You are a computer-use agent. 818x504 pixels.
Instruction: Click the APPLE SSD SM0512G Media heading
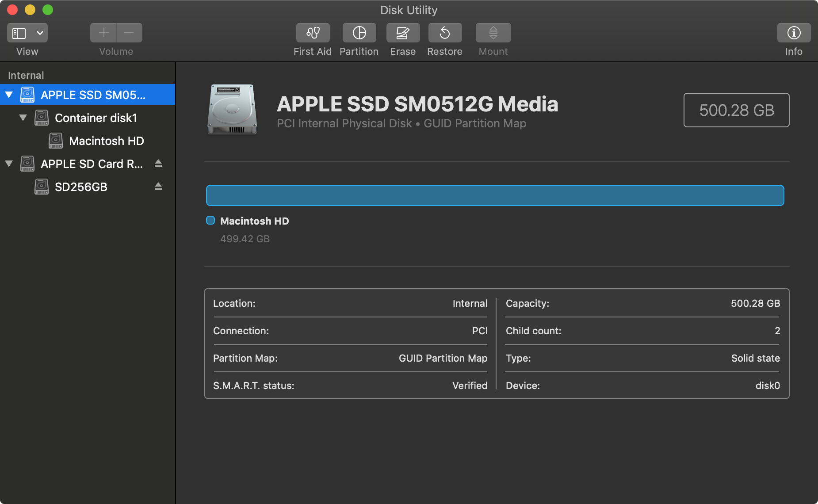coord(417,104)
